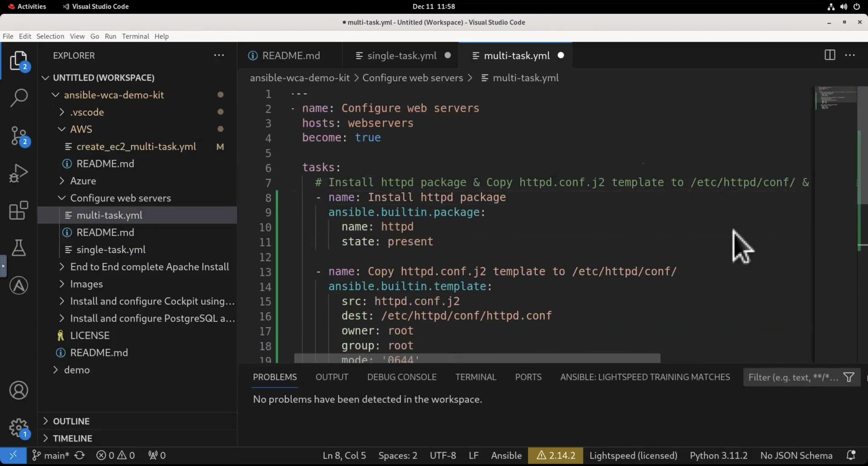Open the Run and Debug view
Screen dimensions: 868x466
pyautogui.click(x=18, y=173)
